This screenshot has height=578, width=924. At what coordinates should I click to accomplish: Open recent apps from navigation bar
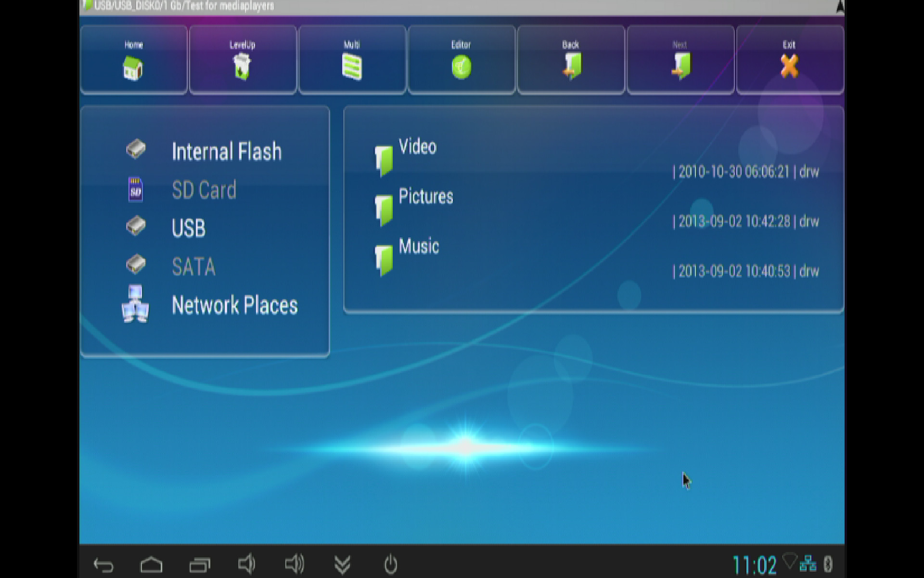click(200, 565)
